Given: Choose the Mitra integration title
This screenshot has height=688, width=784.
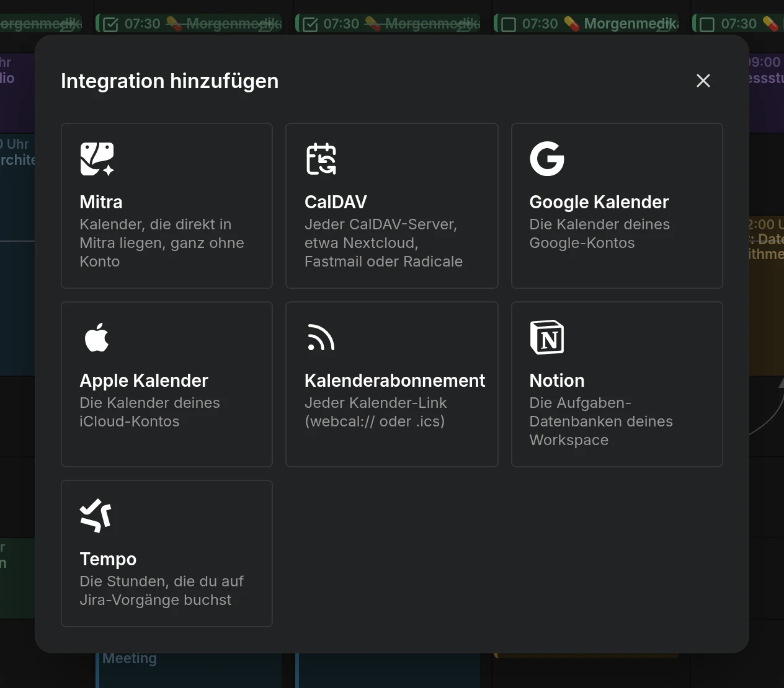Looking at the screenshot, I should click(x=101, y=202).
